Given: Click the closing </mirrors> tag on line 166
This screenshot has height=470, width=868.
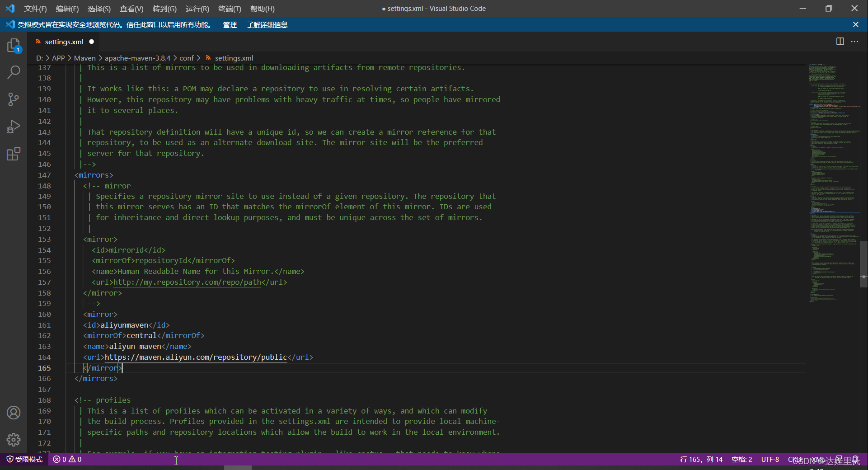Looking at the screenshot, I should [96, 378].
